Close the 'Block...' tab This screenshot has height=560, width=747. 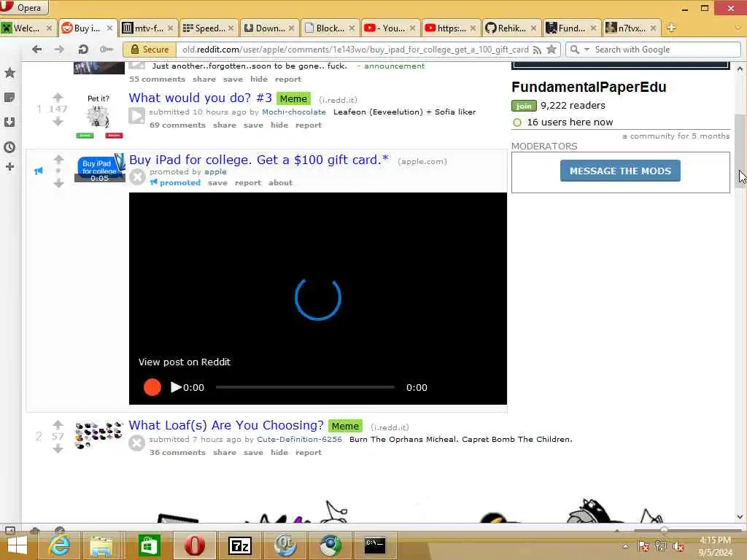(352, 28)
